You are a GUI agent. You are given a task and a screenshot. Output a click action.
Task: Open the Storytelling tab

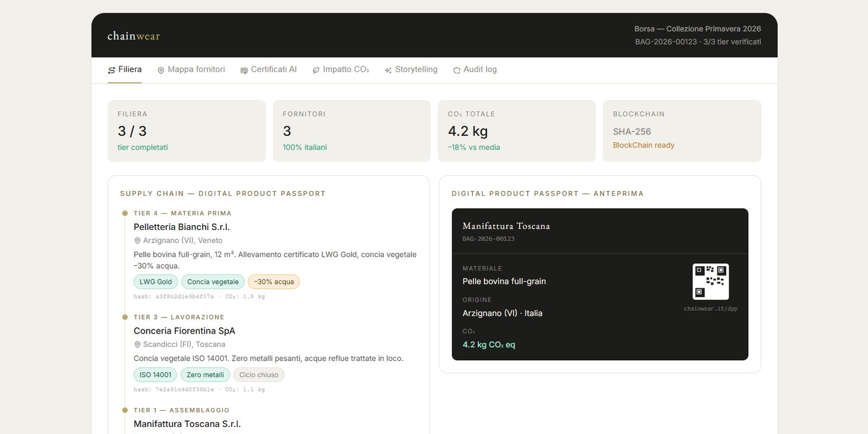tap(411, 70)
